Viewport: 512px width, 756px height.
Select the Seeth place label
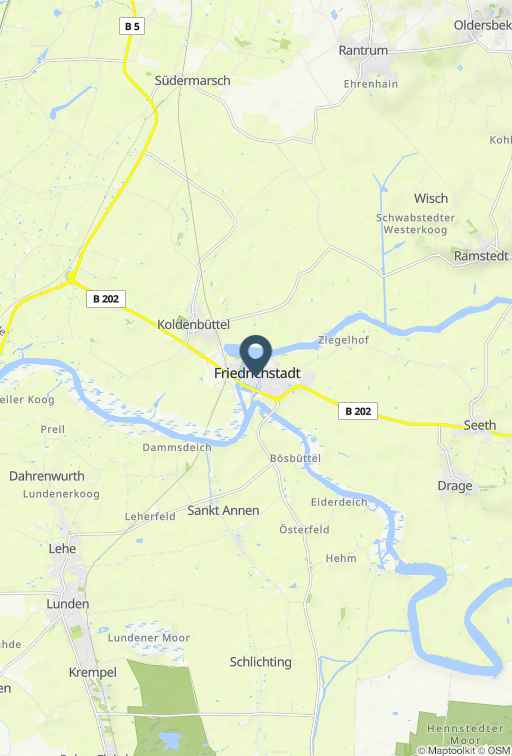click(x=480, y=425)
